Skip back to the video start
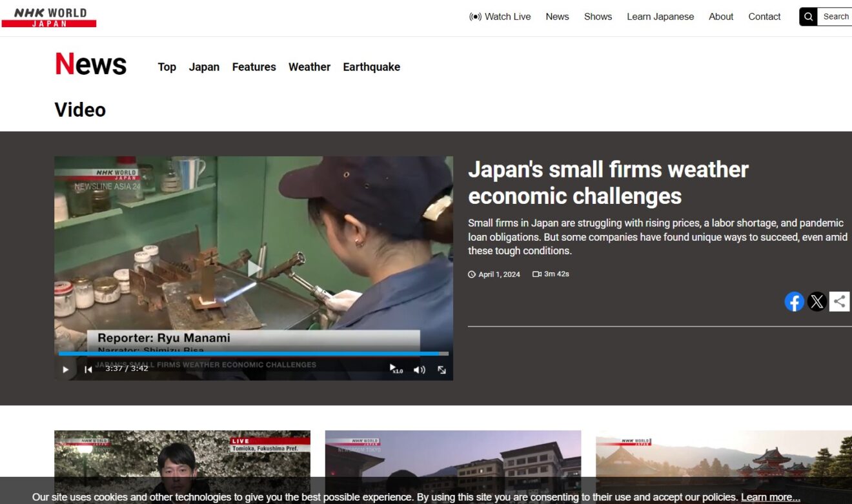This screenshot has width=852, height=504. pyautogui.click(x=88, y=369)
